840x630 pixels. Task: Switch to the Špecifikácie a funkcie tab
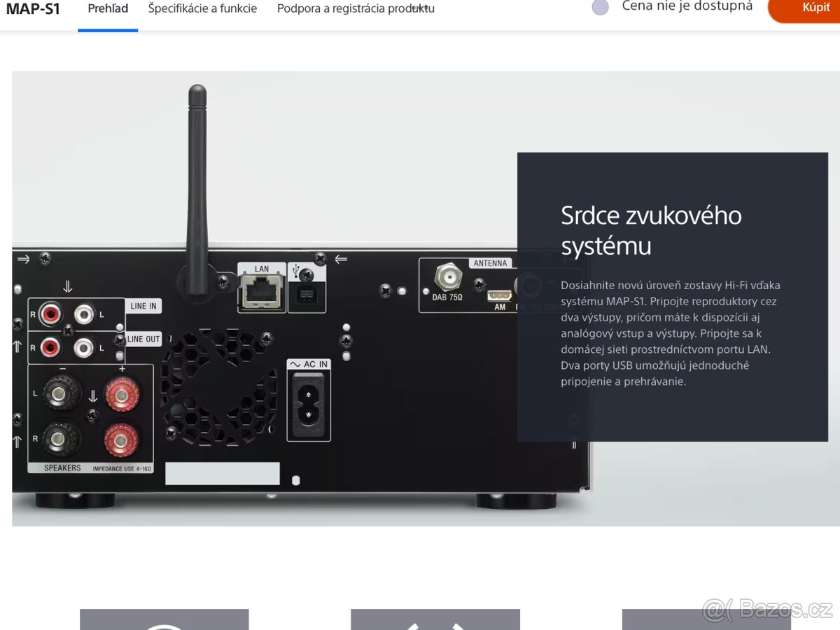tap(202, 8)
